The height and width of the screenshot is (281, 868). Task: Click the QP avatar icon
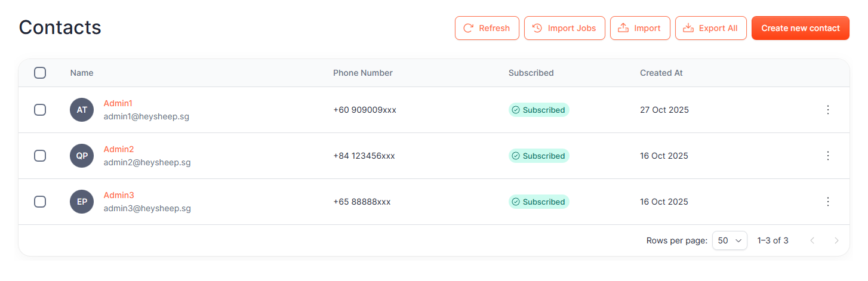pos(82,156)
